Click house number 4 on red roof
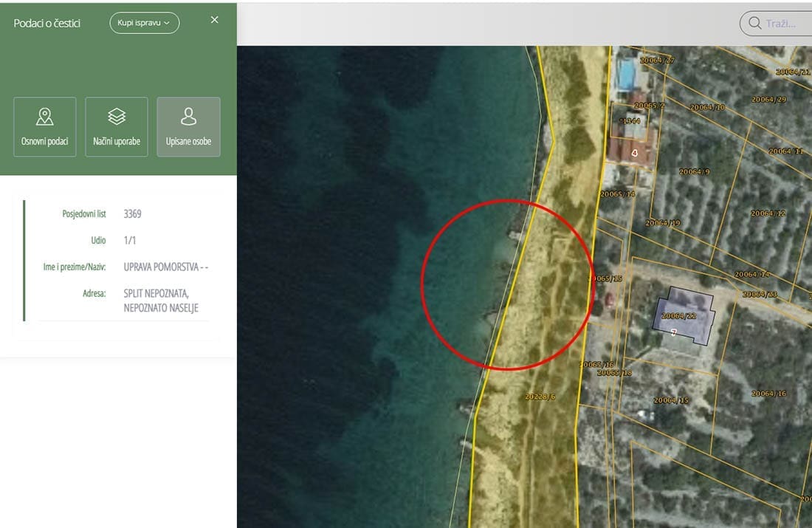The image size is (812, 528). point(634,153)
